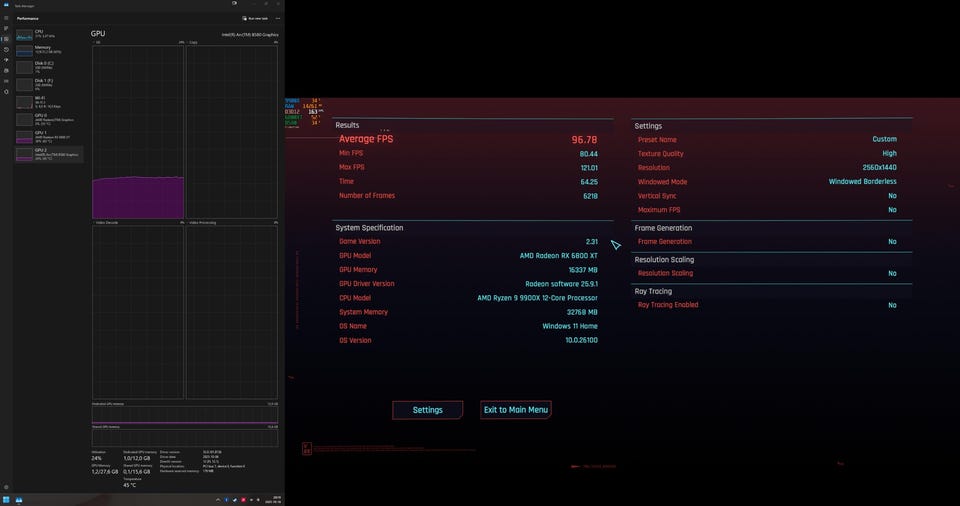Click the Run new task button
Viewport: 960px width, 506px height.
click(x=255, y=18)
